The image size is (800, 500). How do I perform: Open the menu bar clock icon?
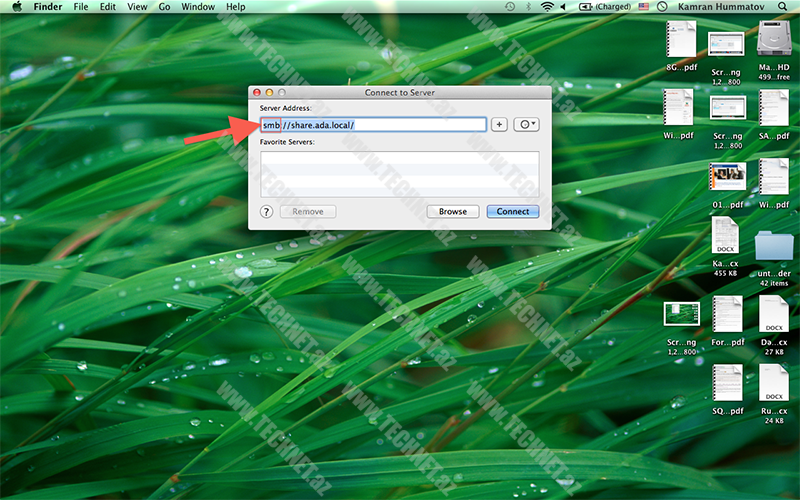click(x=662, y=7)
